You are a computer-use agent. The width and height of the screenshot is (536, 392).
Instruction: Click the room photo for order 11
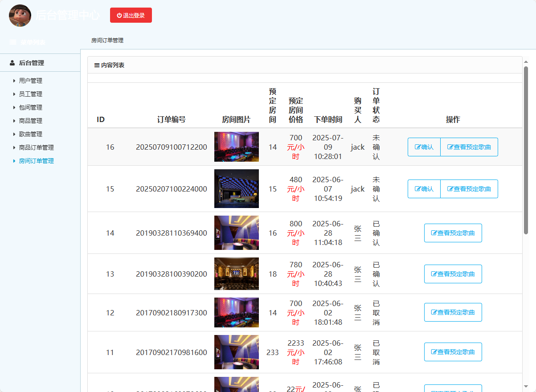click(236, 352)
